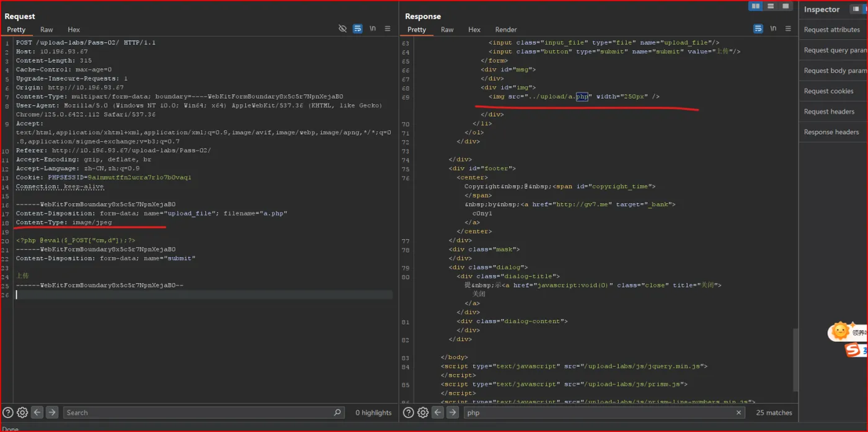Click the Sogou input method S icon
The height and width of the screenshot is (432, 868).
[854, 351]
